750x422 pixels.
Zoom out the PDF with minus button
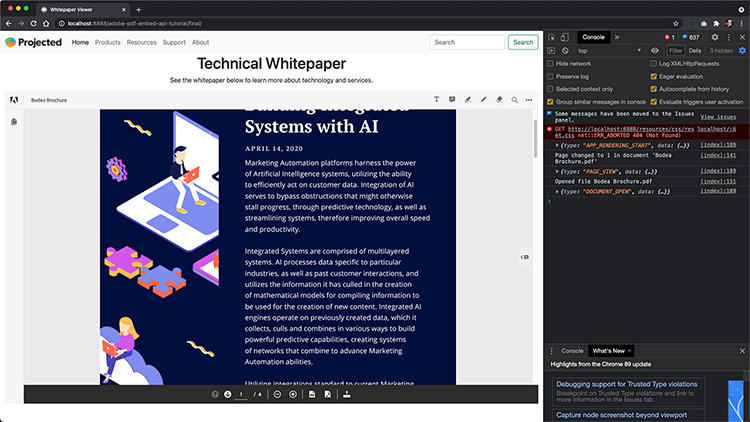pyautogui.click(x=277, y=394)
